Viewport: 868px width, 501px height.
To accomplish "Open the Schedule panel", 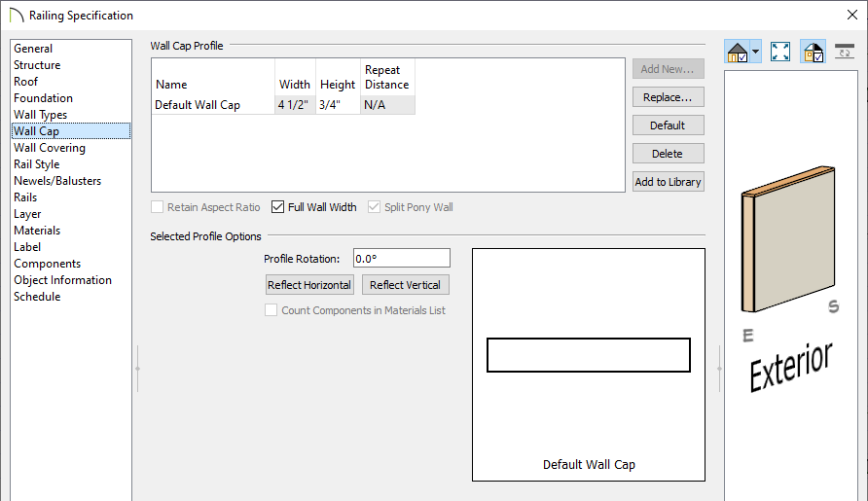I will [37, 297].
